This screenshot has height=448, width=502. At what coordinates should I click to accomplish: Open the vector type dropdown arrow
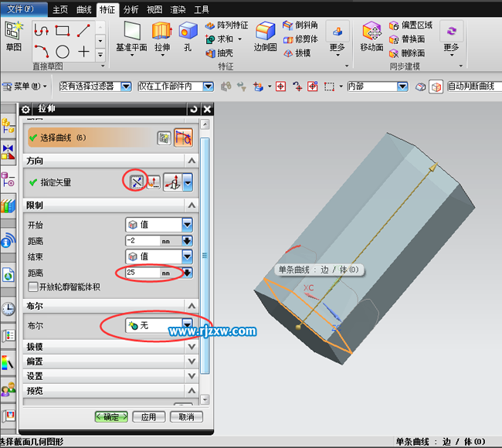pos(188,182)
